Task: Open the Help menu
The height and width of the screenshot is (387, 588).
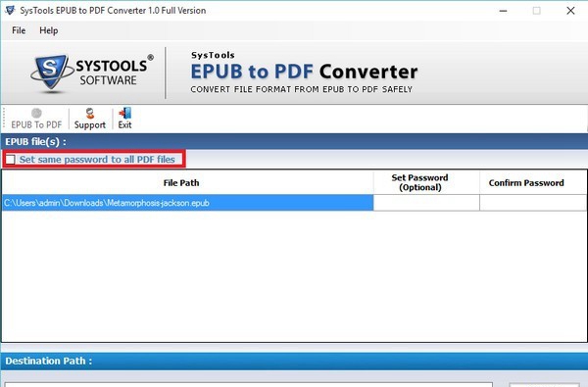Action: point(49,30)
